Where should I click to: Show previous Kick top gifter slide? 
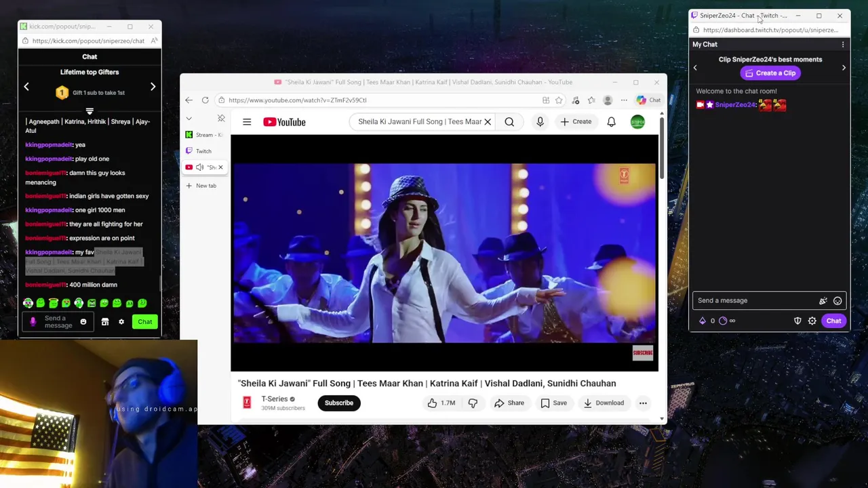point(26,87)
